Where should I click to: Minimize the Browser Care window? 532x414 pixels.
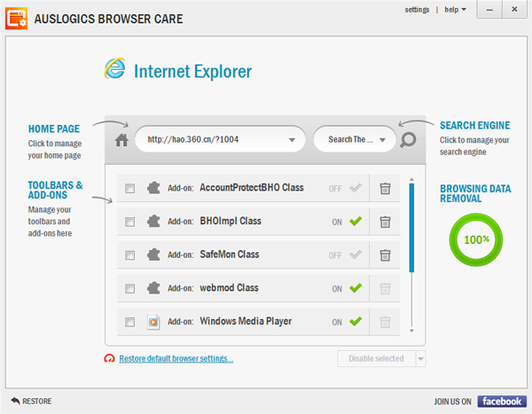pyautogui.click(x=489, y=10)
